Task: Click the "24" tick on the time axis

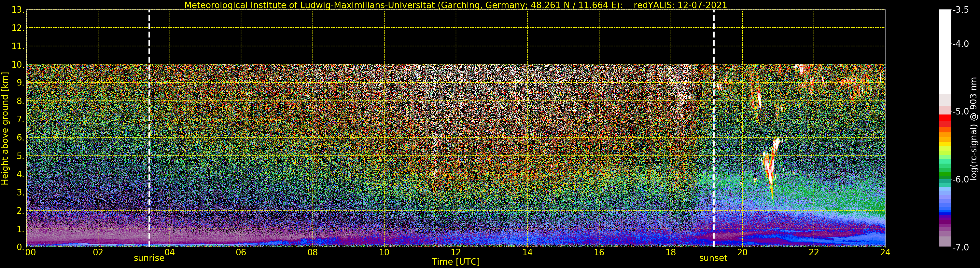Action: tap(885, 252)
